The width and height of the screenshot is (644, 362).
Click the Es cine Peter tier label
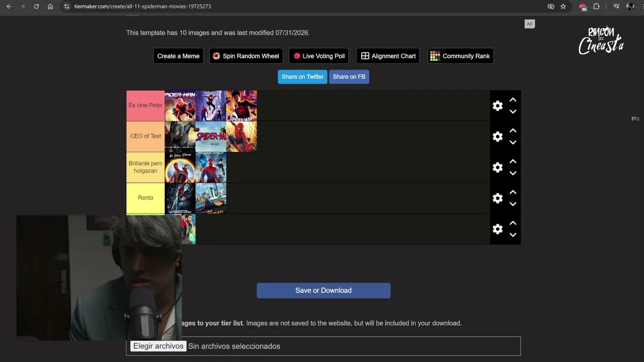click(x=145, y=106)
